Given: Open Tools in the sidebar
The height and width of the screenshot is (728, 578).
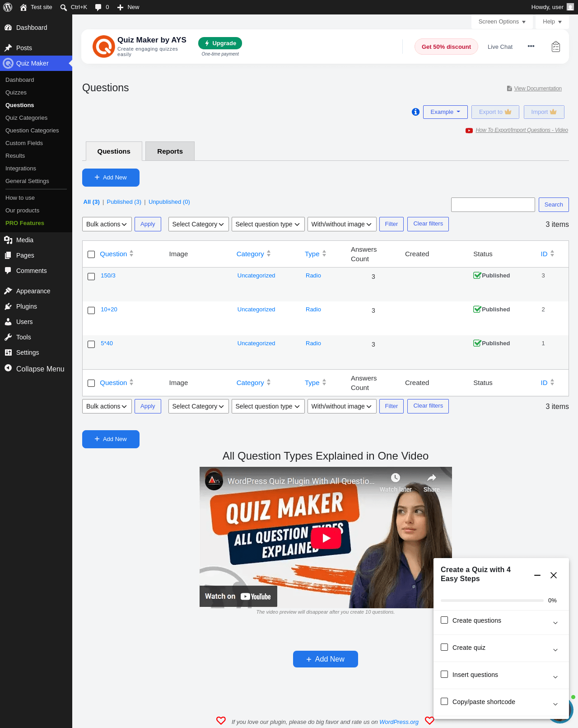Looking at the screenshot, I should tap(36, 337).
